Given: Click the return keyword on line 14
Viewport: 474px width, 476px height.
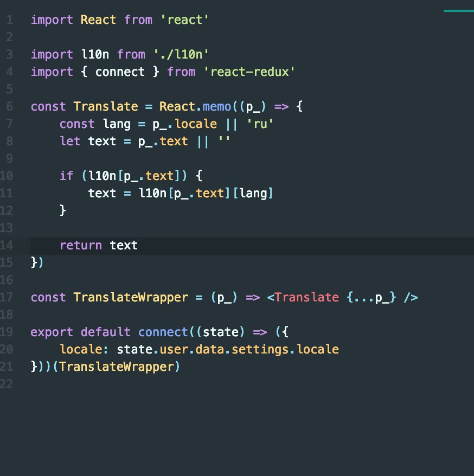Looking at the screenshot, I should [80, 246].
